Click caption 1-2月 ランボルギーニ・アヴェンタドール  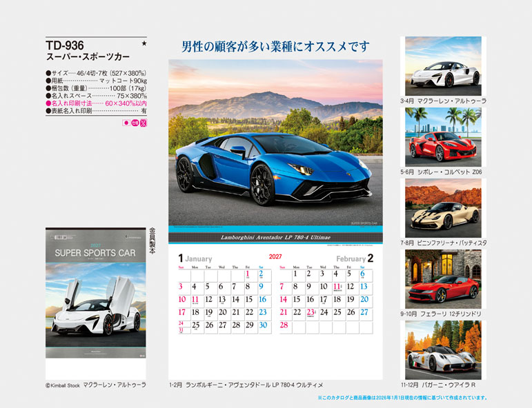tap(246, 385)
